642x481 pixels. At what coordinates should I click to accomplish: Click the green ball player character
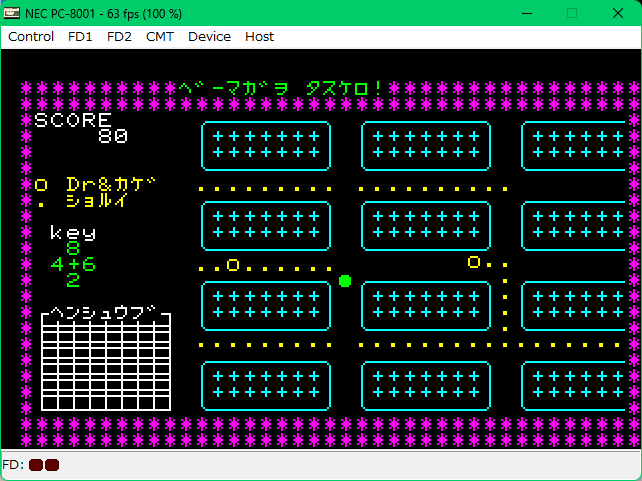[345, 281]
